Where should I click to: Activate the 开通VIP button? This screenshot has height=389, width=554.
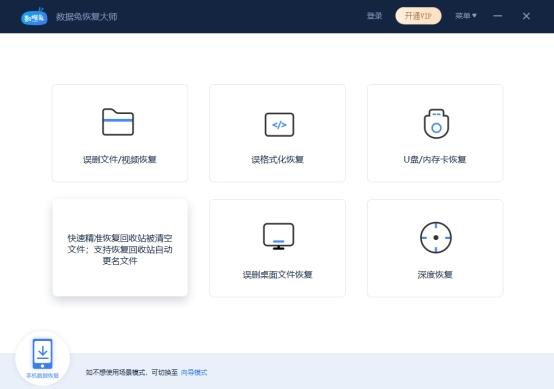418,16
